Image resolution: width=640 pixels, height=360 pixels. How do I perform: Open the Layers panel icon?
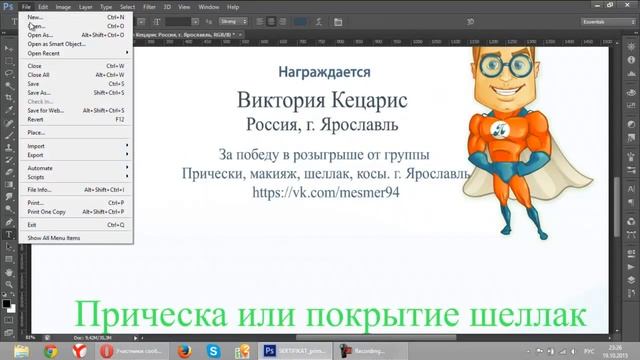pyautogui.click(x=631, y=280)
